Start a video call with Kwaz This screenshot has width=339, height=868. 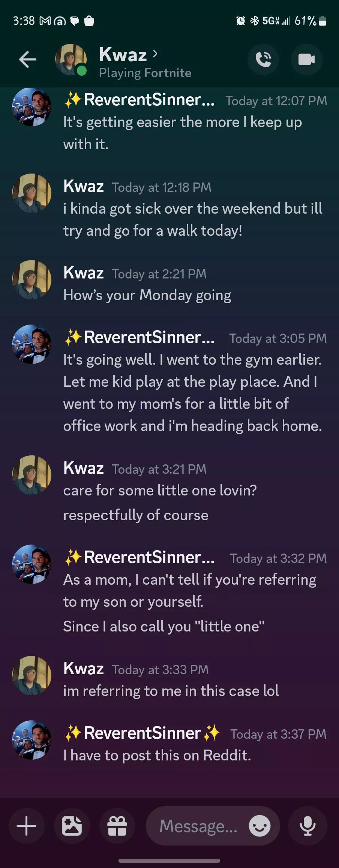tap(306, 60)
